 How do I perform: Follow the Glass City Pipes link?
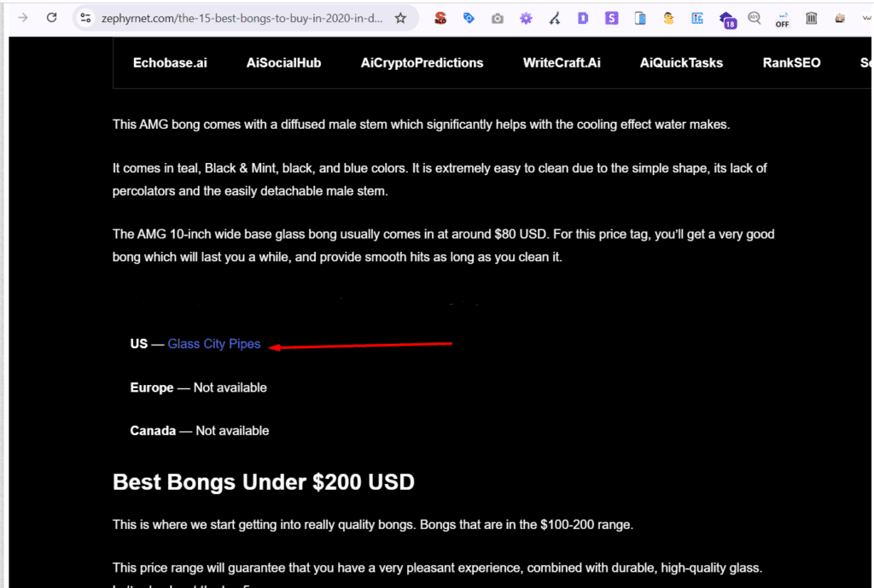click(x=213, y=344)
